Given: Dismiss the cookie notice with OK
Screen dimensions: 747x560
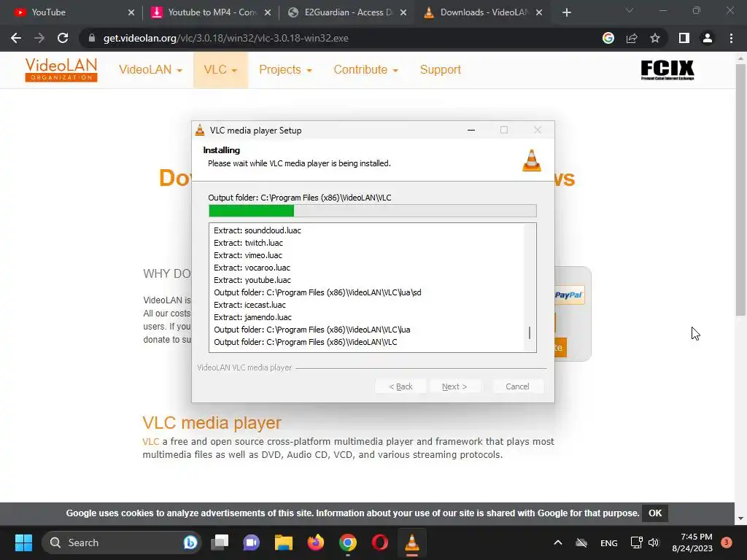Looking at the screenshot, I should (654, 513).
